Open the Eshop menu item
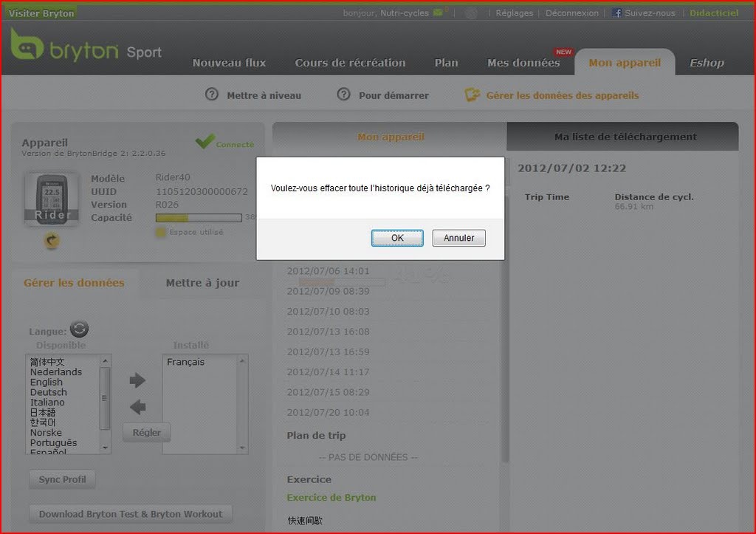756x534 pixels. 707,63
